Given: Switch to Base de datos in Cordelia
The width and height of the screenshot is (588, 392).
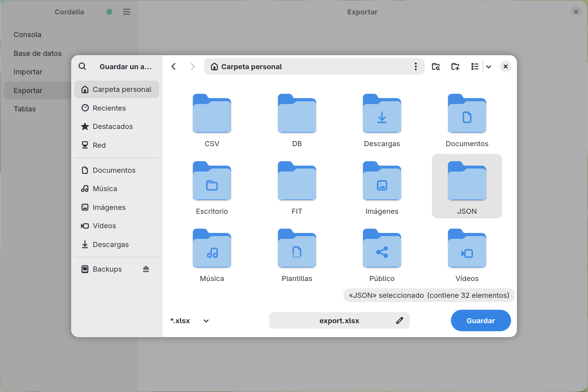Looking at the screenshot, I should 37,53.
